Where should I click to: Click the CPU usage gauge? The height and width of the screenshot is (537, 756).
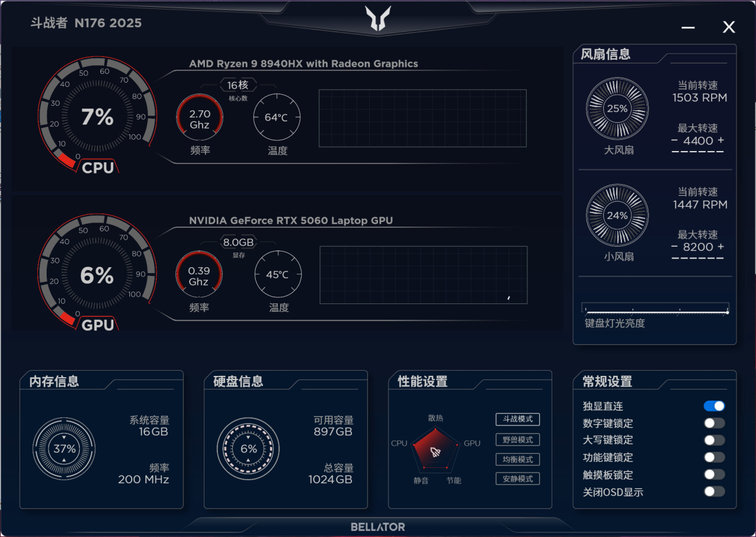click(x=97, y=116)
